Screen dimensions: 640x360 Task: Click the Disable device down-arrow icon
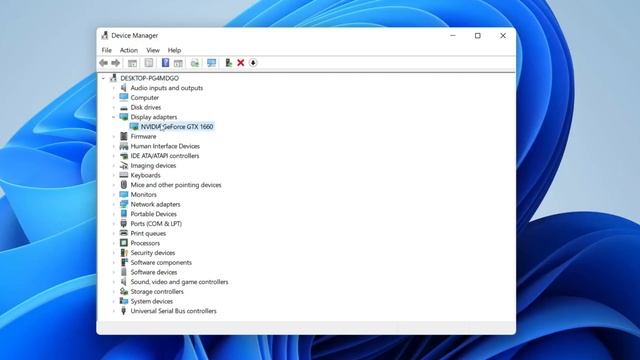pyautogui.click(x=253, y=63)
